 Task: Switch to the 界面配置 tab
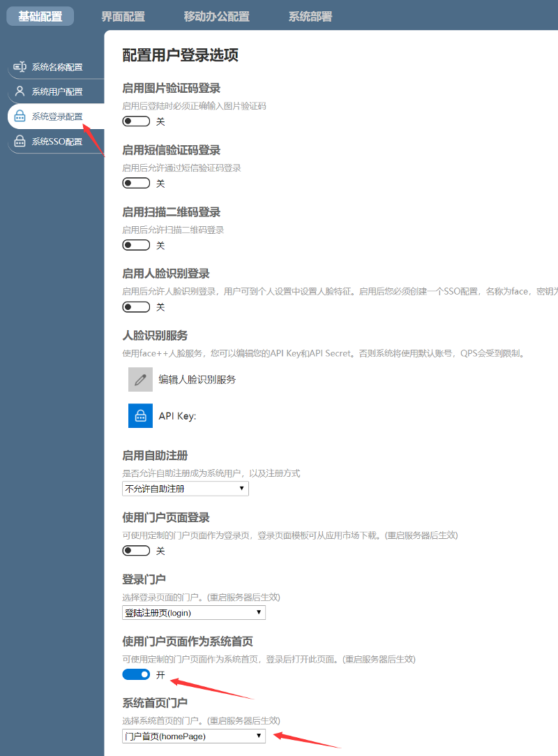pyautogui.click(x=123, y=17)
